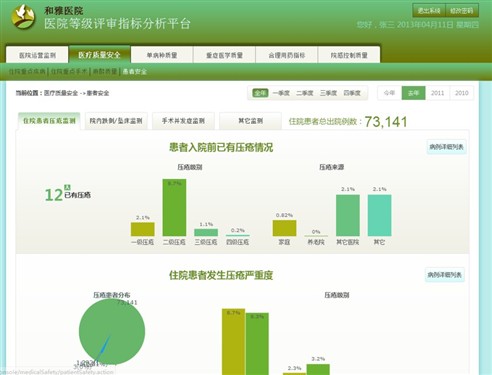Choose the 二季度 quarter filter
Viewport: 492px width, 375px height.
[305, 93]
